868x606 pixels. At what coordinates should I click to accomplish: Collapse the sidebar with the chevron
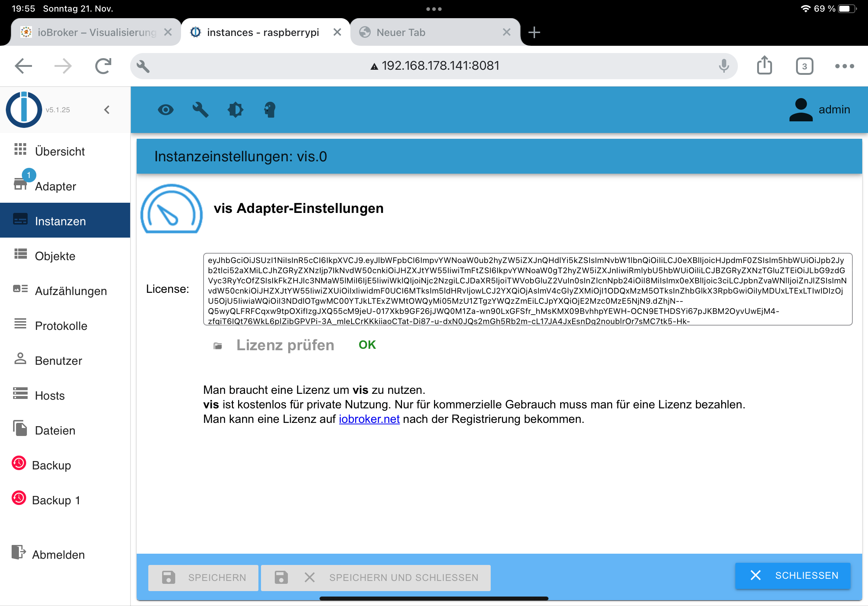pos(107,110)
